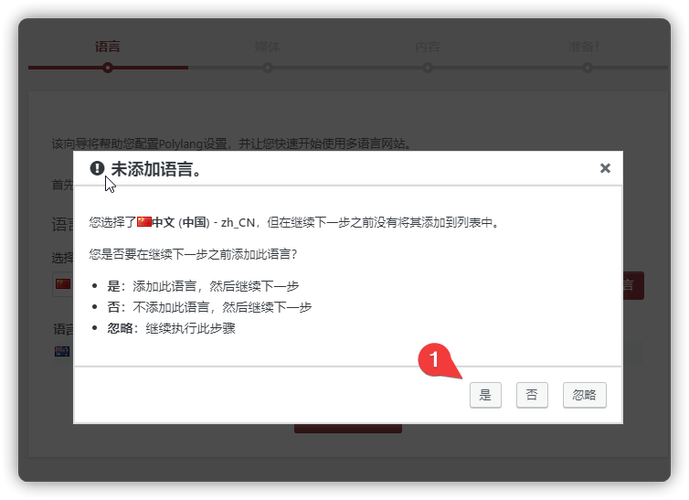Click the background intro text mentioning Polylang设置
This screenshot has width=689, height=500.
point(232,144)
